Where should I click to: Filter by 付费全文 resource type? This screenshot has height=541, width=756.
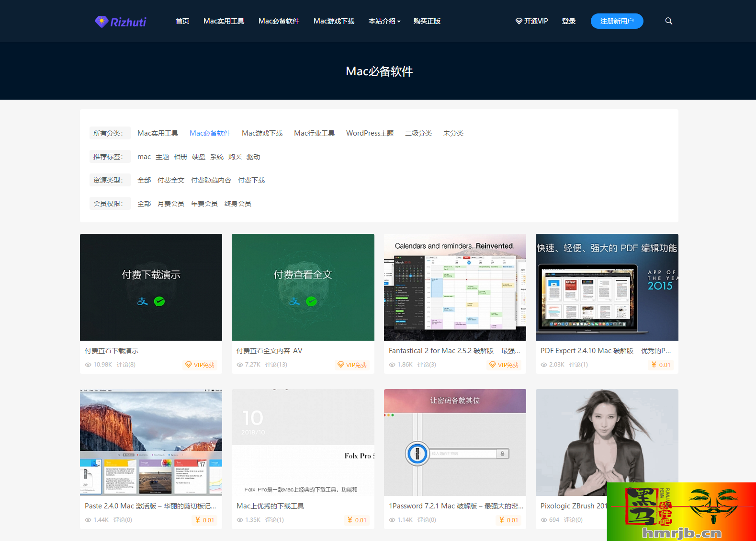tap(171, 180)
